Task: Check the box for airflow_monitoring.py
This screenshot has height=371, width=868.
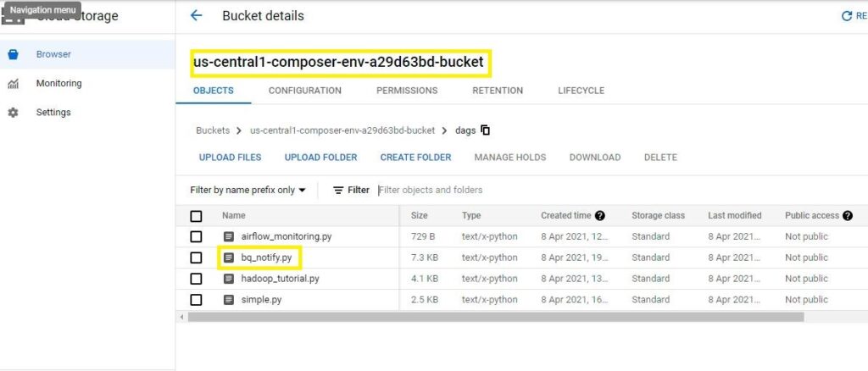Action: pyautogui.click(x=197, y=236)
